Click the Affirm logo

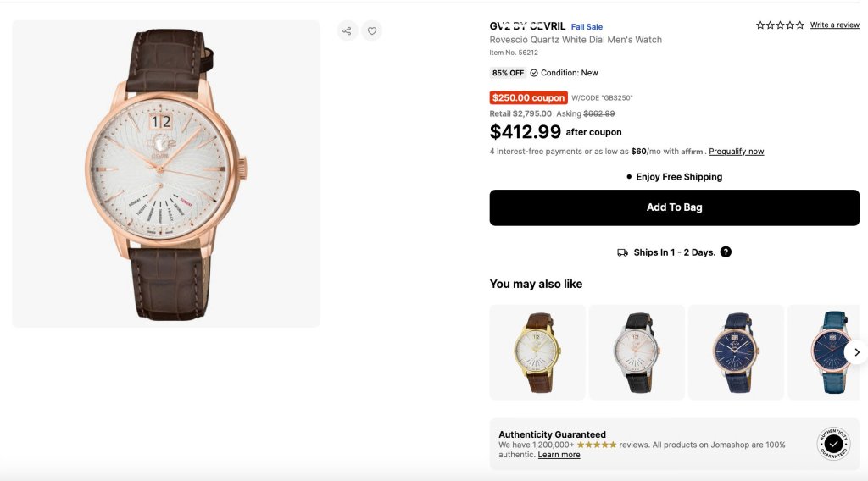pos(693,152)
